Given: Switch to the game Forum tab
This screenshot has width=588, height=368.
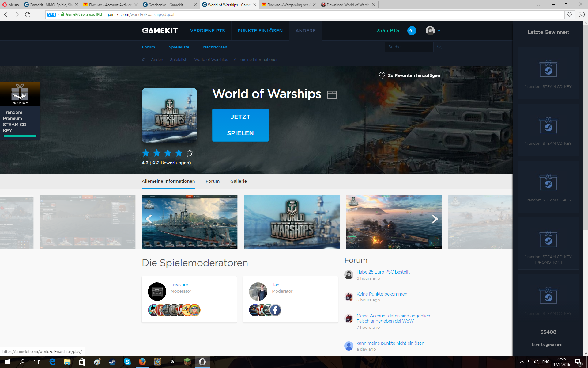Looking at the screenshot, I should click(x=213, y=181).
